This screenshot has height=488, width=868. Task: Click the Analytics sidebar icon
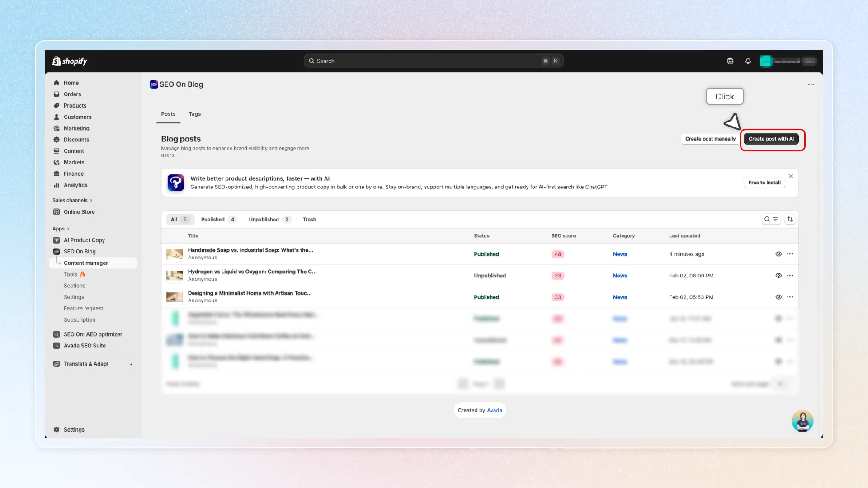[x=57, y=185]
